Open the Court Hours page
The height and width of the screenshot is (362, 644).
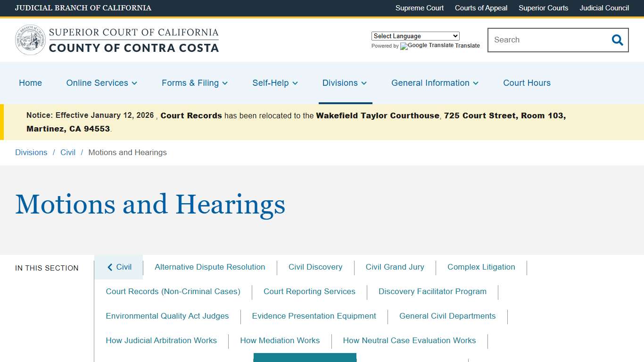(x=527, y=83)
